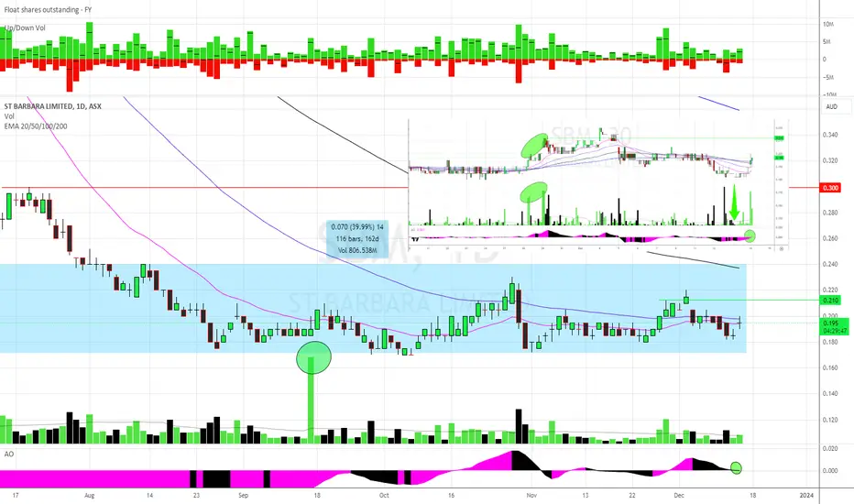Click the 0.020 AO axis value
The height and width of the screenshot is (504, 854).
coord(830,448)
